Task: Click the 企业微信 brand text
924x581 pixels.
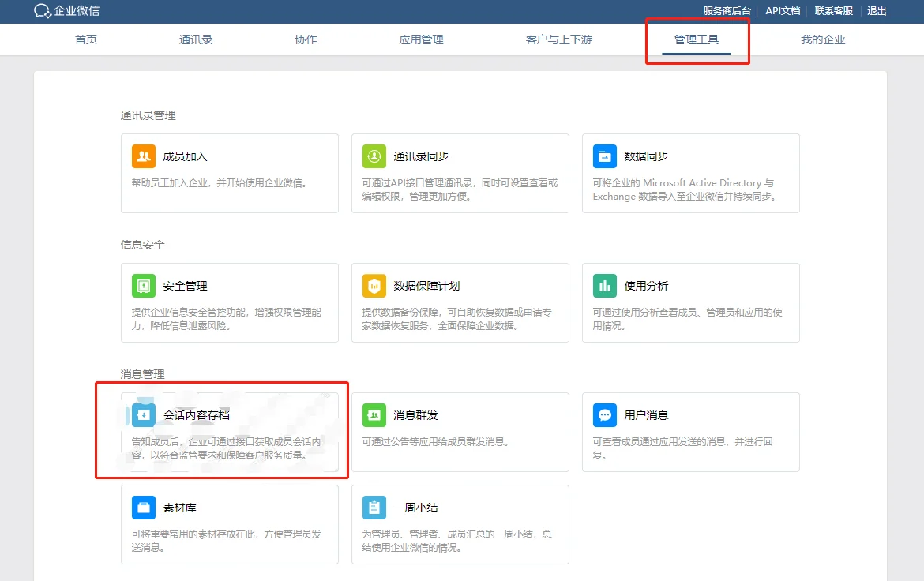Action: coord(77,10)
